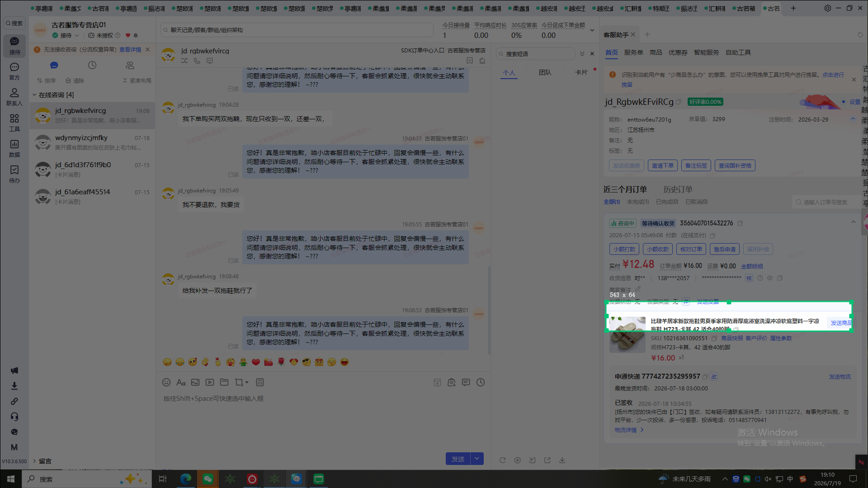Collapse the customer info section chevron
Screen dimensions: 868x488
point(853,119)
